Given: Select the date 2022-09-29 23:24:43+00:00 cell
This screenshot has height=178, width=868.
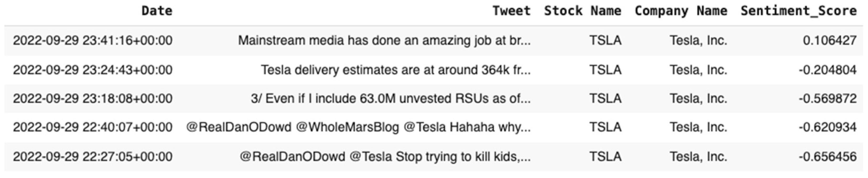Looking at the screenshot, I should pyautogui.click(x=93, y=70).
